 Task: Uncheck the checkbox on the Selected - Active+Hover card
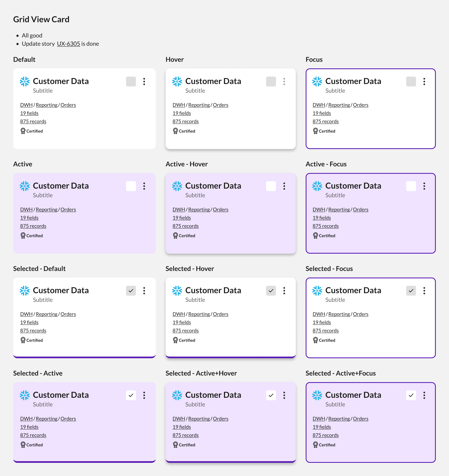click(271, 395)
